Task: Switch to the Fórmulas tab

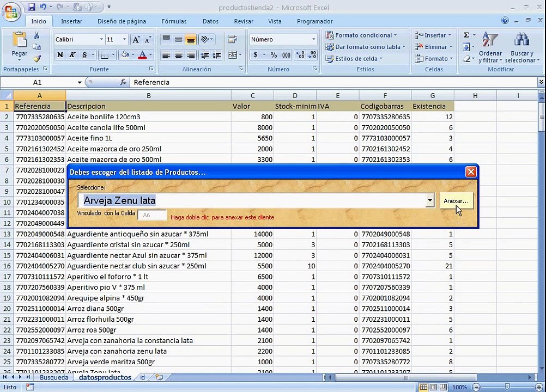Action: click(174, 21)
